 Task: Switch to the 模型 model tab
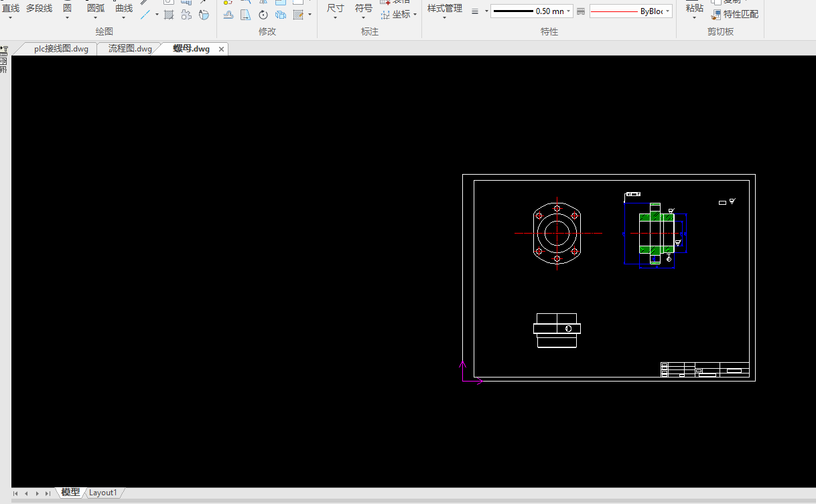point(70,493)
